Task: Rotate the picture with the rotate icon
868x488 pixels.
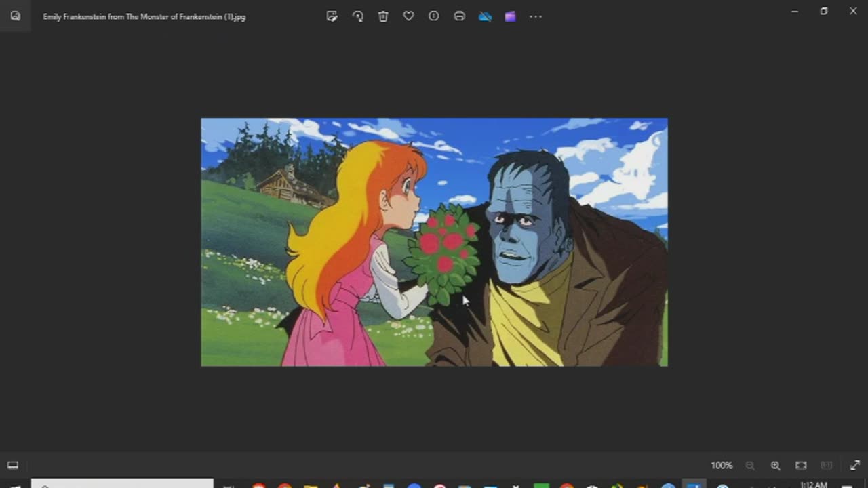Action: tap(357, 16)
